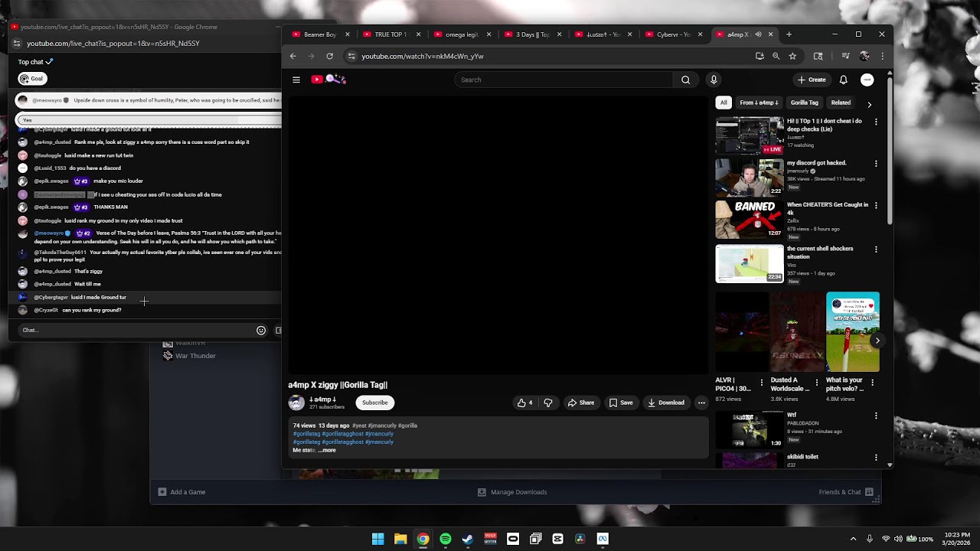Open YouTube notifications bell
The width and height of the screenshot is (980, 551).
coord(843,80)
